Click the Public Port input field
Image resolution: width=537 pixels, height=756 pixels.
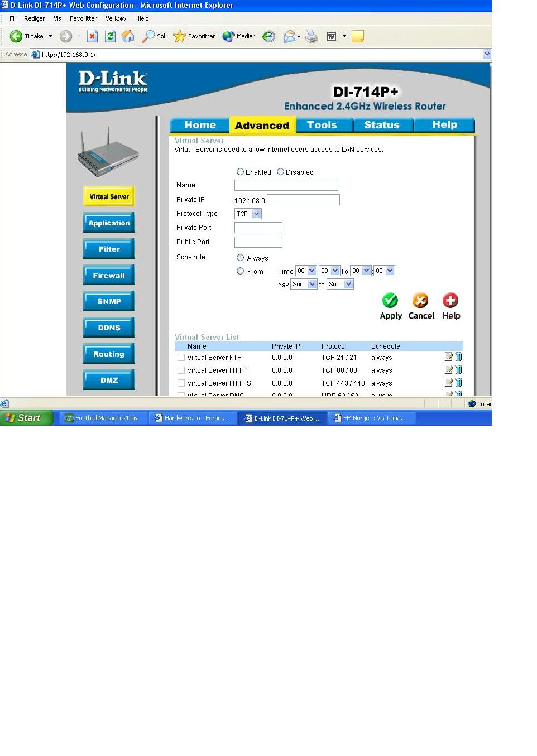point(258,242)
